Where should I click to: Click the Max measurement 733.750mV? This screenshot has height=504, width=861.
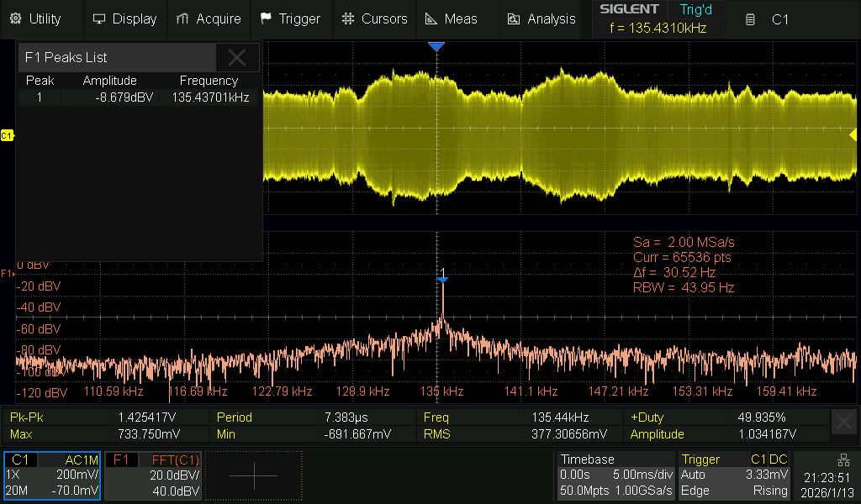tap(149, 434)
